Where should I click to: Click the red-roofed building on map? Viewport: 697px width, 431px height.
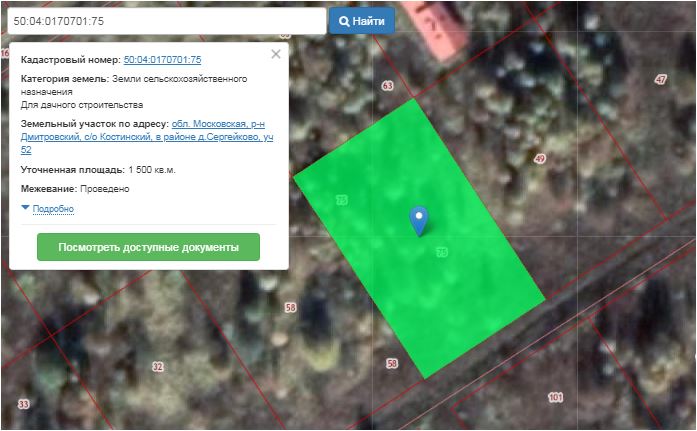tap(437, 22)
